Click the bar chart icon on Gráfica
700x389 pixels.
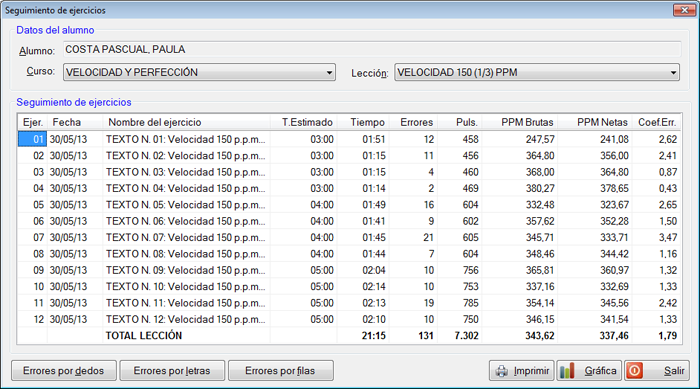point(567,371)
